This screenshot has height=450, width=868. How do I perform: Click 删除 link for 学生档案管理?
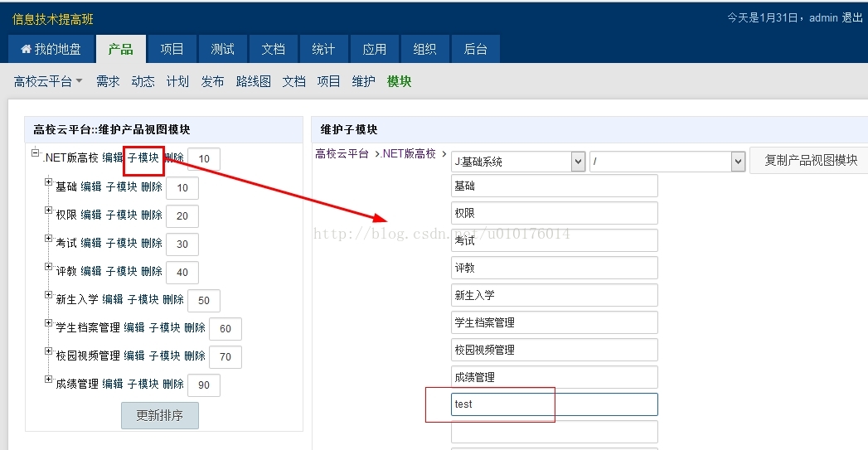(x=195, y=328)
